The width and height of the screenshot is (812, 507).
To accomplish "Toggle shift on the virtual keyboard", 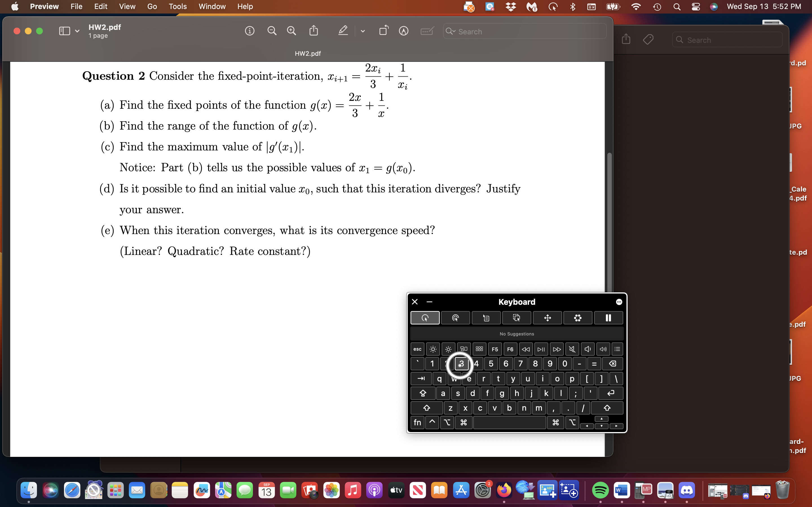I will (x=426, y=408).
